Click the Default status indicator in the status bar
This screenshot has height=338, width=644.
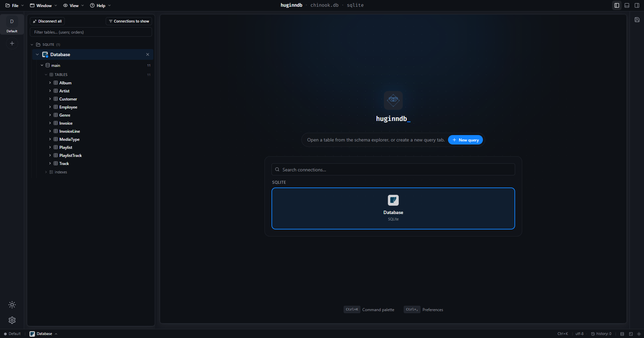pos(12,334)
